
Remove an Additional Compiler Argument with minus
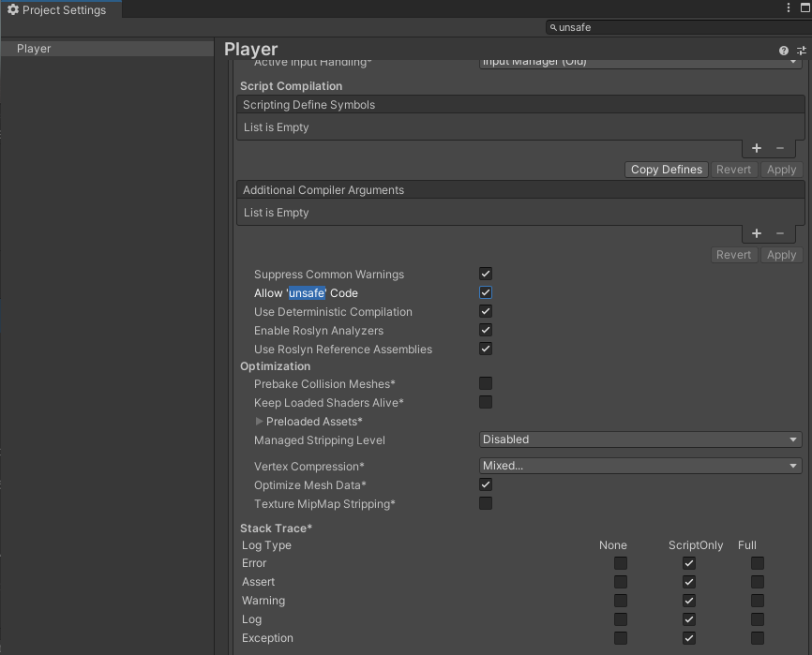click(x=780, y=233)
